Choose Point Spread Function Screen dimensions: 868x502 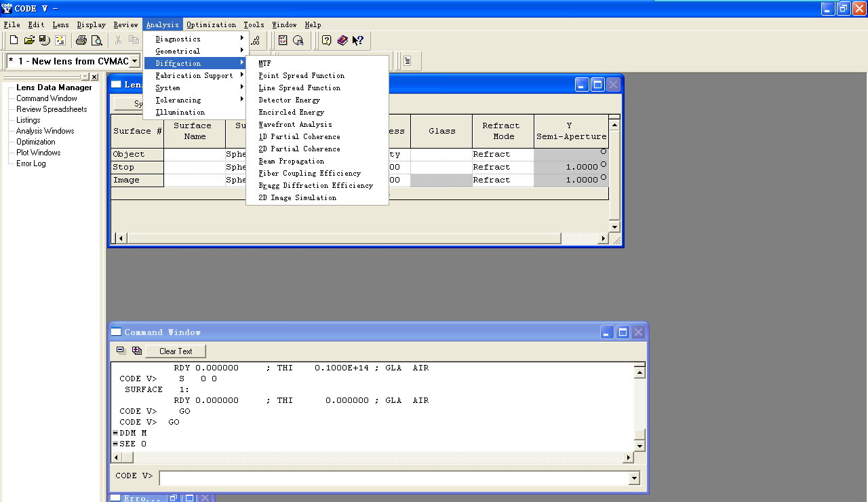[x=317, y=75]
